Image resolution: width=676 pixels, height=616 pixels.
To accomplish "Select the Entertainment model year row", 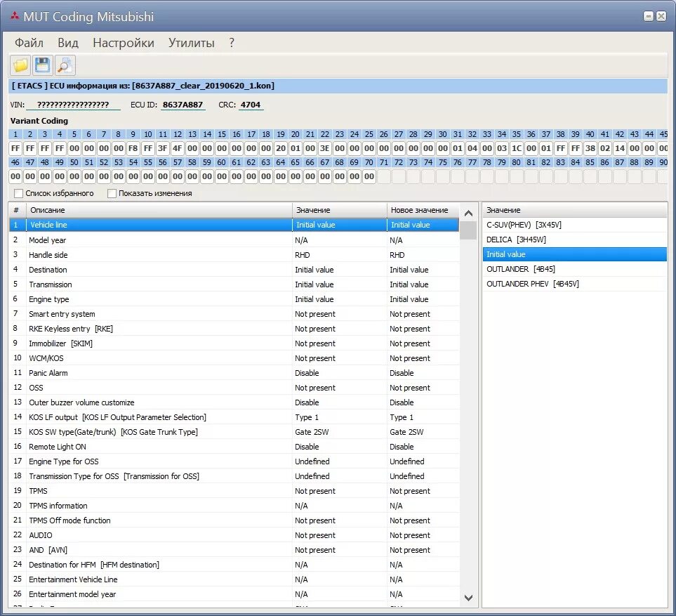I will click(234, 594).
